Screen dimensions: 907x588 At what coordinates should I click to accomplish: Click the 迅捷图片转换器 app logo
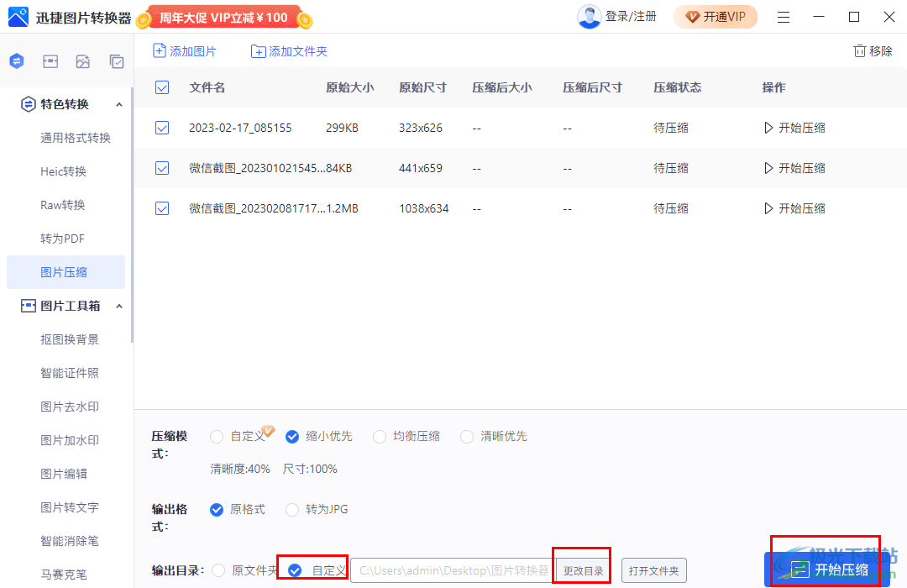[18, 18]
